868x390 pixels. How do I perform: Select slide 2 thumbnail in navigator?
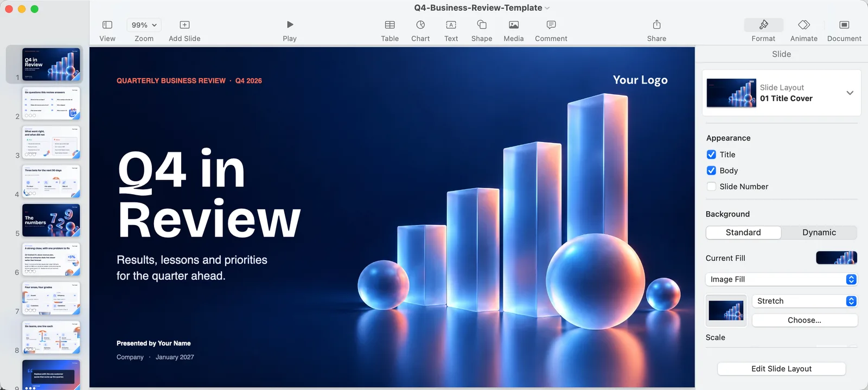(x=51, y=103)
